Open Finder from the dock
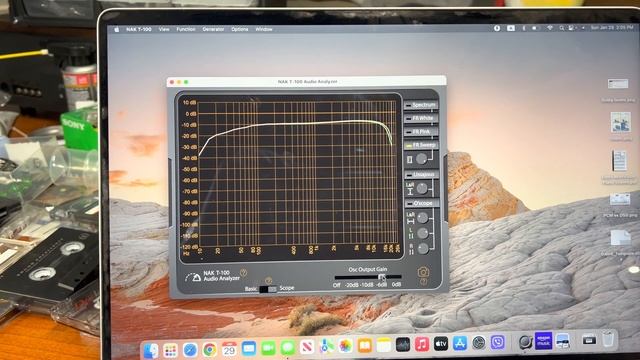Viewport: 640px width, 360px height. tap(151, 350)
